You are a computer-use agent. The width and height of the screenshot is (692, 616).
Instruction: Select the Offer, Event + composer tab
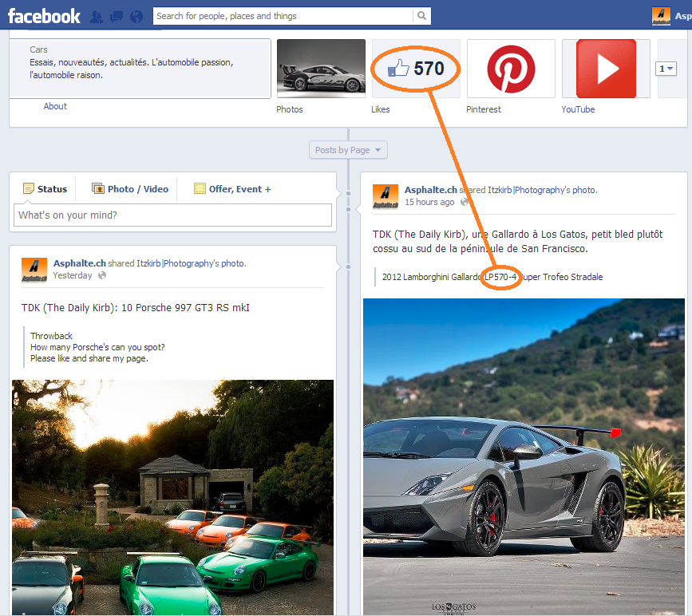tap(232, 189)
